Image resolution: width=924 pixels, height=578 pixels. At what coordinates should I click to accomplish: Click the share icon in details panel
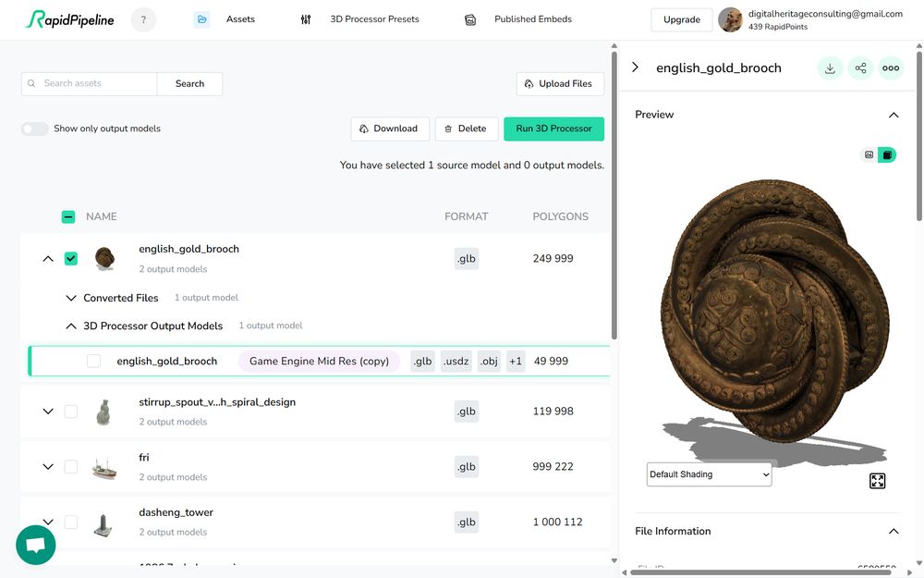860,68
